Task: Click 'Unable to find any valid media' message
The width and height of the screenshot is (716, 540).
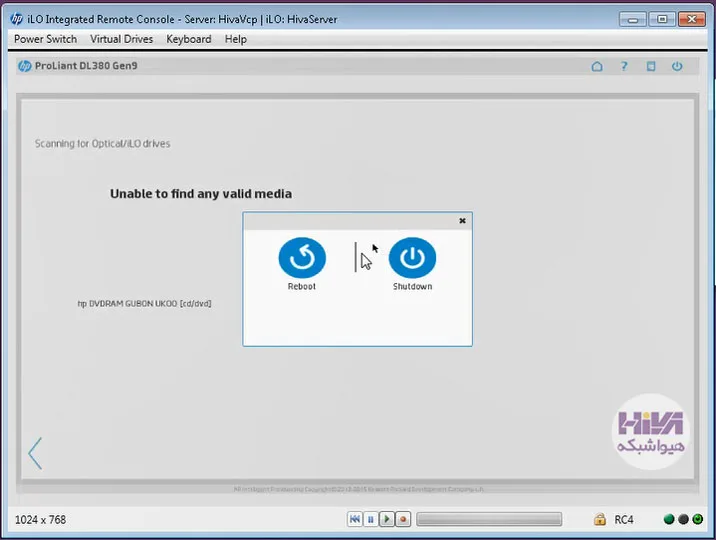Action: tap(201, 194)
